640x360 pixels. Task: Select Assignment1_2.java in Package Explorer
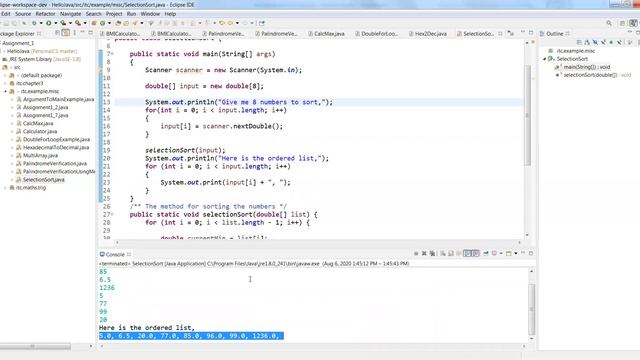[x=45, y=107]
